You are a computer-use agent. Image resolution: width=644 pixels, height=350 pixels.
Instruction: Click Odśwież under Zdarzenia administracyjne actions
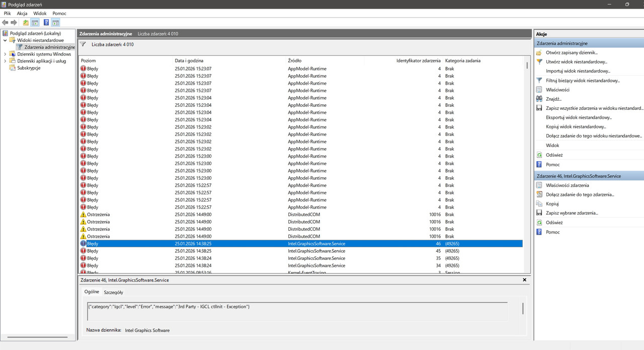pyautogui.click(x=554, y=155)
